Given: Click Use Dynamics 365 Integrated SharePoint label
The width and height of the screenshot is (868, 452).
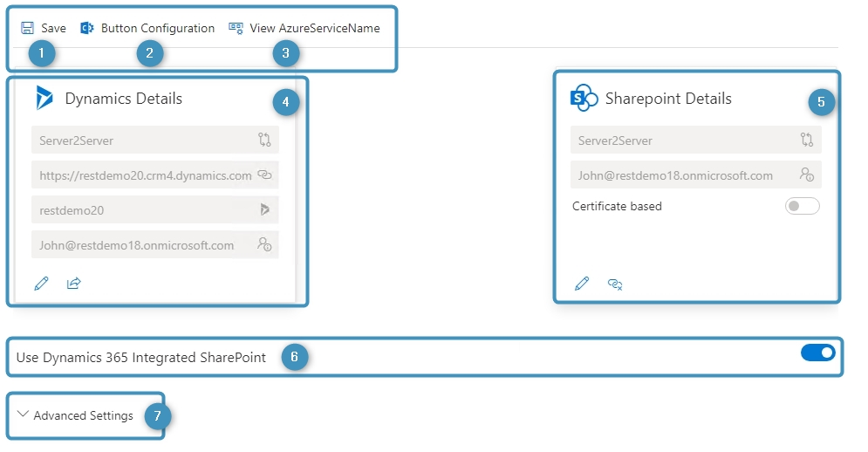Looking at the screenshot, I should pos(141,357).
